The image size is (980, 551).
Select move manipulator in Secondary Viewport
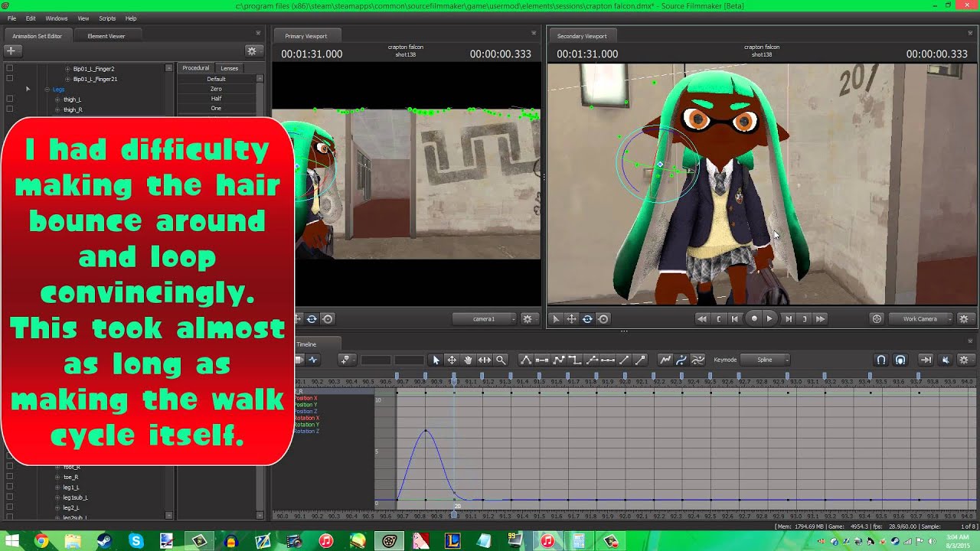571,319
